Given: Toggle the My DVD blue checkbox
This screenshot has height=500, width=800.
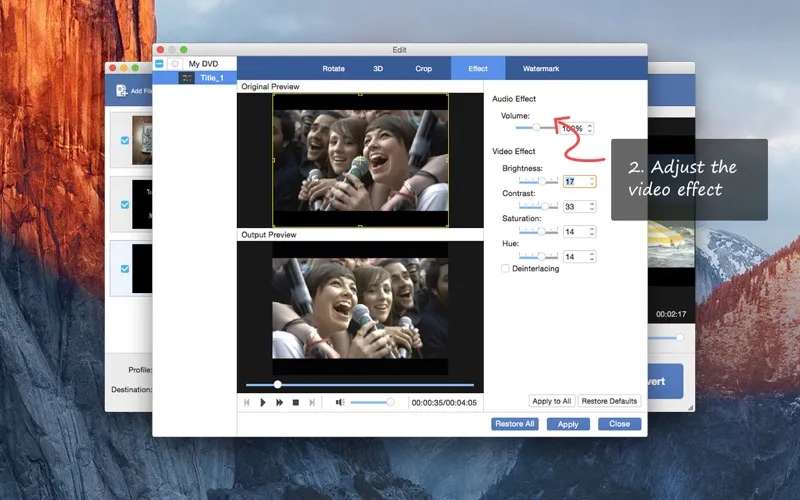Looking at the screenshot, I should click(159, 64).
